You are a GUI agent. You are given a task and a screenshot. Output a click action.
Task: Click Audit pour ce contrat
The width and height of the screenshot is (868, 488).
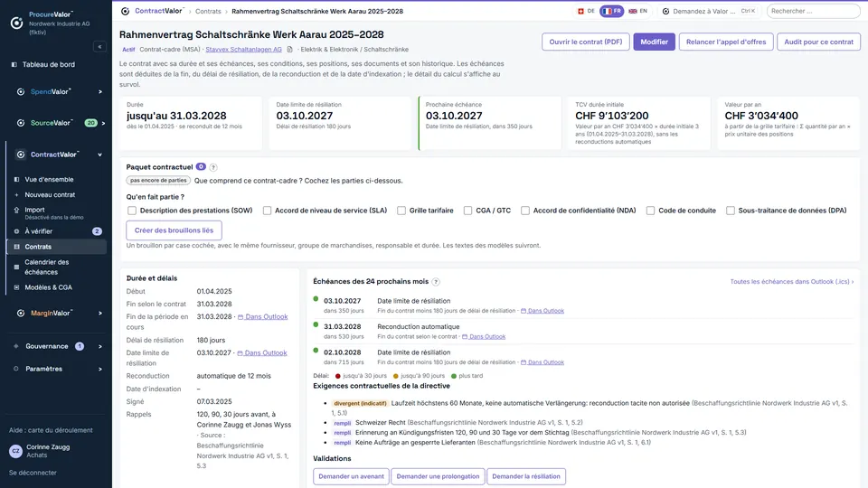click(819, 42)
